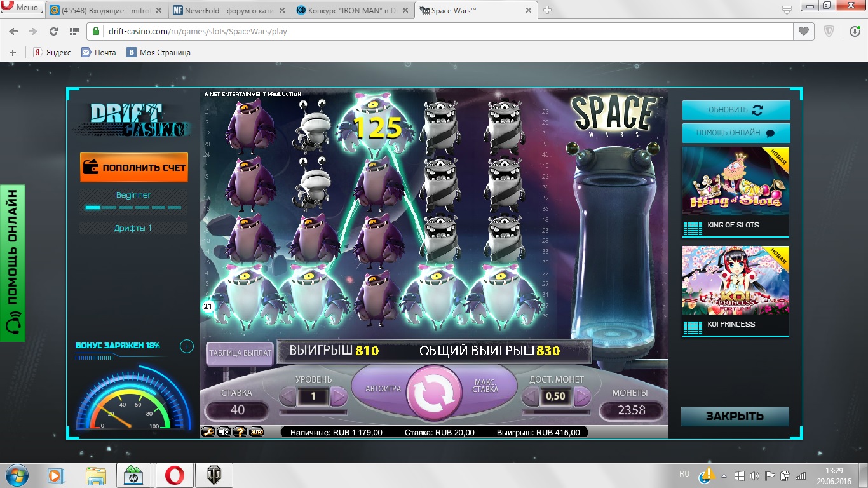Open Windows Explorer from the taskbar
The height and width of the screenshot is (488, 868).
point(96,475)
